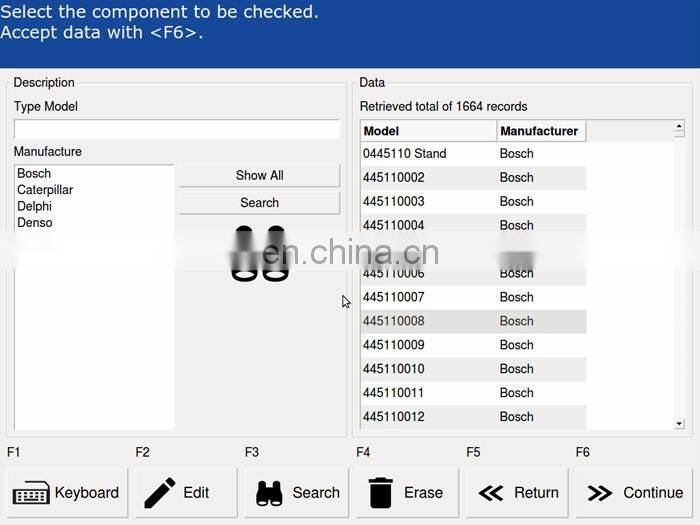Click the F2 Edit pencil icon
The height and width of the screenshot is (525, 700).
click(160, 493)
